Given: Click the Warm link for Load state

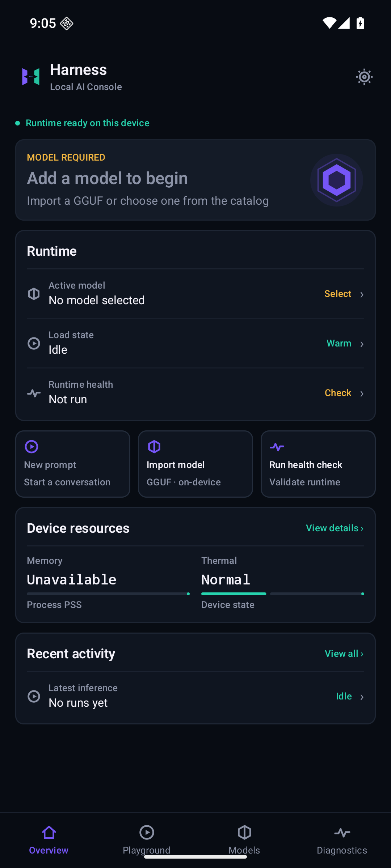Looking at the screenshot, I should point(339,343).
